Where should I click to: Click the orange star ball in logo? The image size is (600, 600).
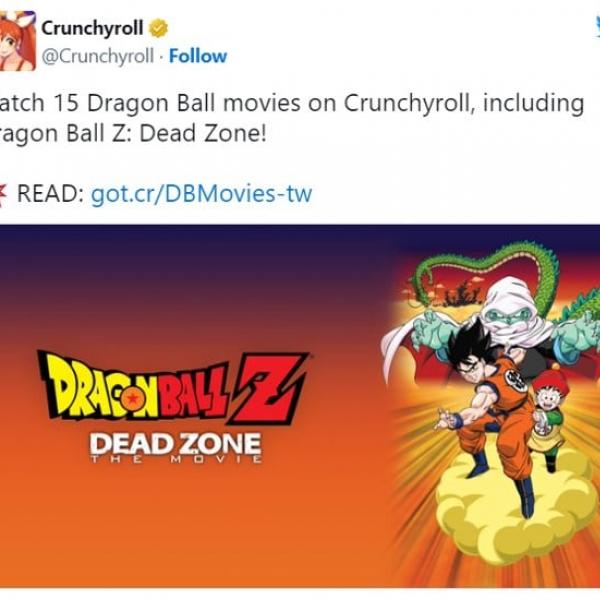coord(132,398)
